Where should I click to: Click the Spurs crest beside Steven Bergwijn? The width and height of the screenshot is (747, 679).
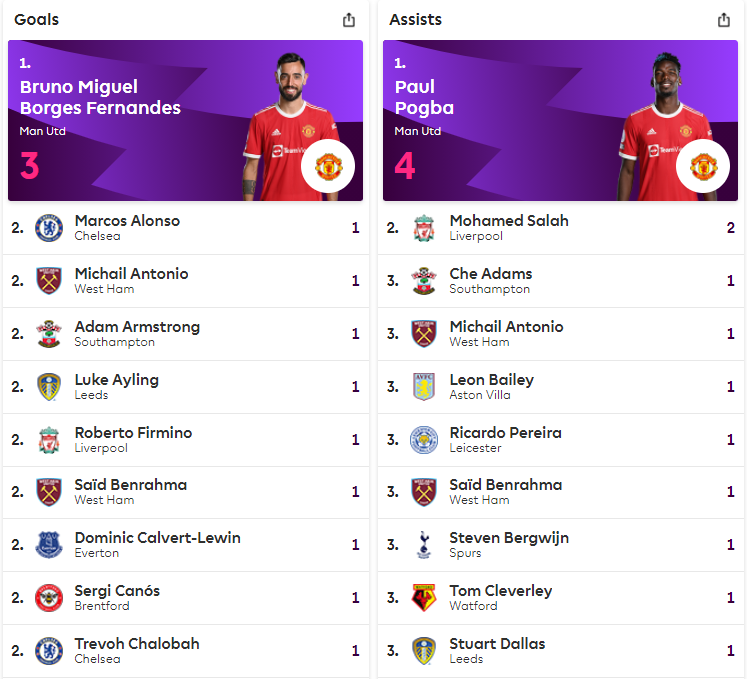[424, 545]
